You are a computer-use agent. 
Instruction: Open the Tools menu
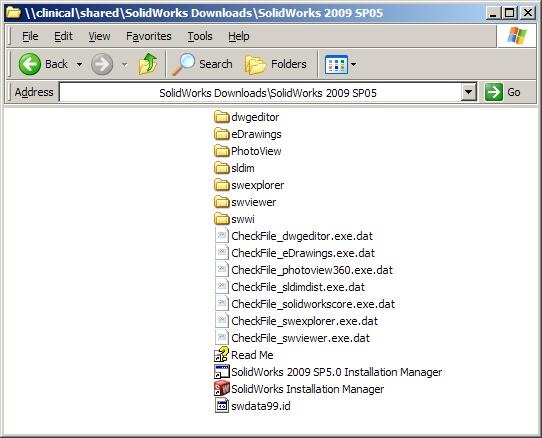click(x=200, y=36)
